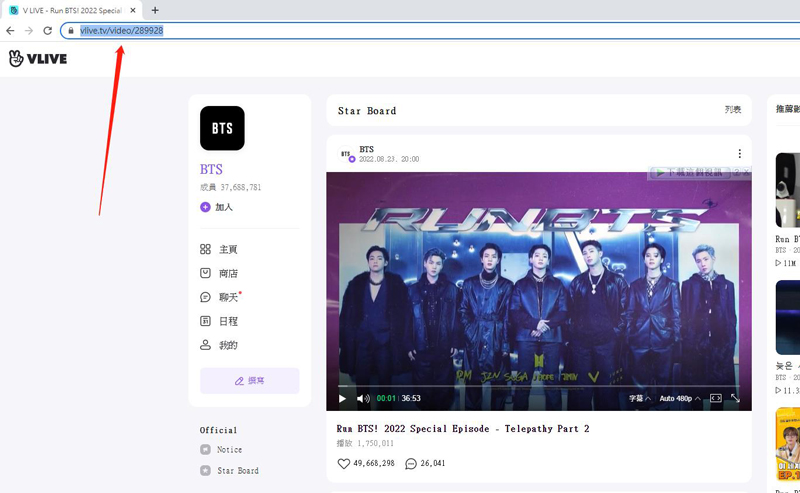Image resolution: width=800 pixels, height=493 pixels.
Task: Enter fullscreen video mode
Action: coord(735,398)
